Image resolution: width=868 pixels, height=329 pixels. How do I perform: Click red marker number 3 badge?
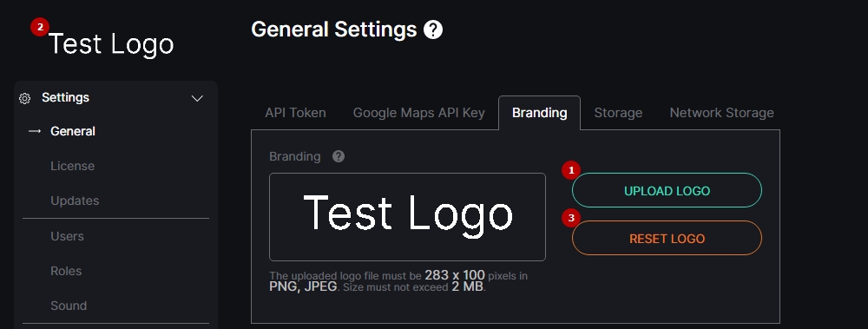(571, 218)
